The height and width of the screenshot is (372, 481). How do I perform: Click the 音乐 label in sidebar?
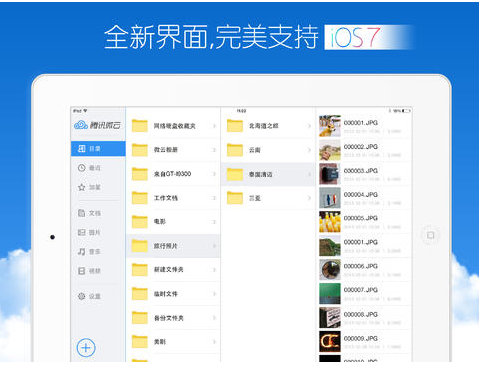click(95, 252)
